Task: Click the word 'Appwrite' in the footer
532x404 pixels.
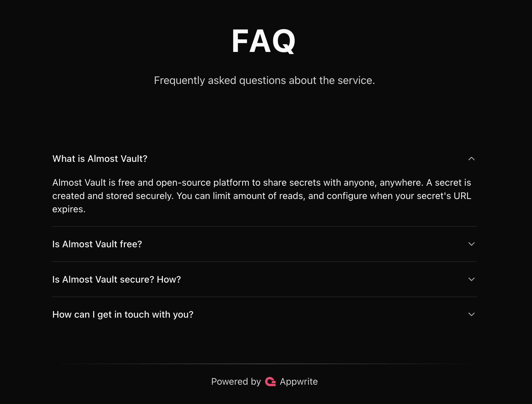Action: coord(298,381)
